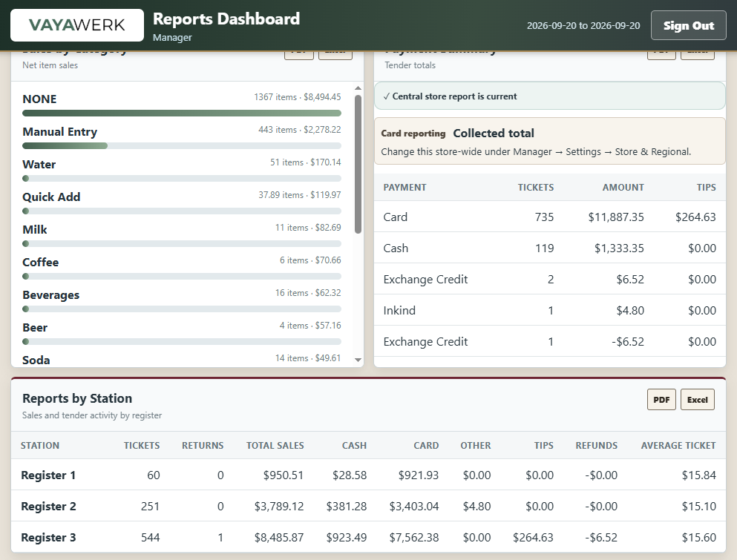Click the category list scroll-up arrow

[x=358, y=88]
